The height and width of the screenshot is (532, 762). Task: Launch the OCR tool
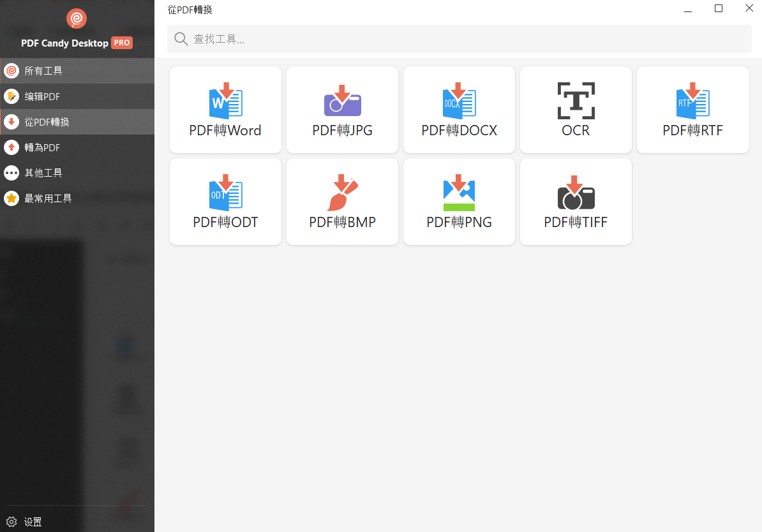tap(575, 109)
